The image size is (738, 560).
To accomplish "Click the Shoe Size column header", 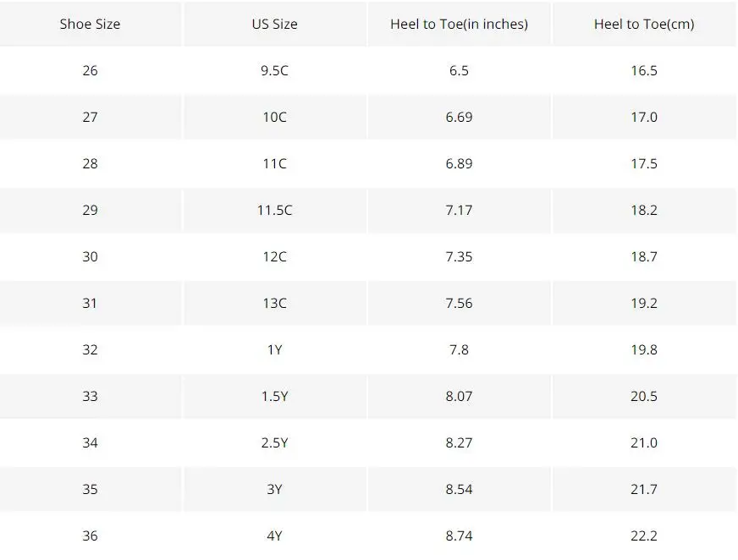I will coord(90,24).
